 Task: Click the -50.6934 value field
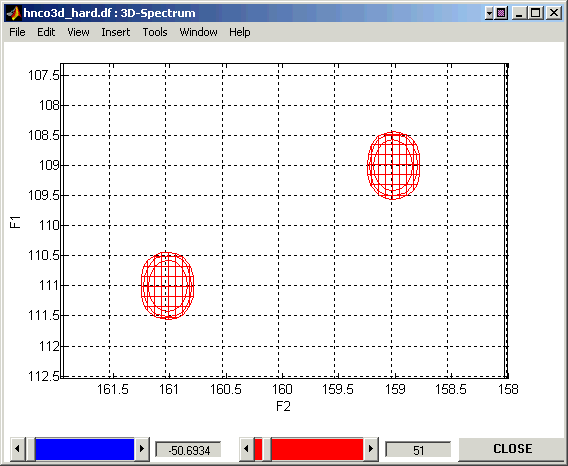click(x=188, y=450)
